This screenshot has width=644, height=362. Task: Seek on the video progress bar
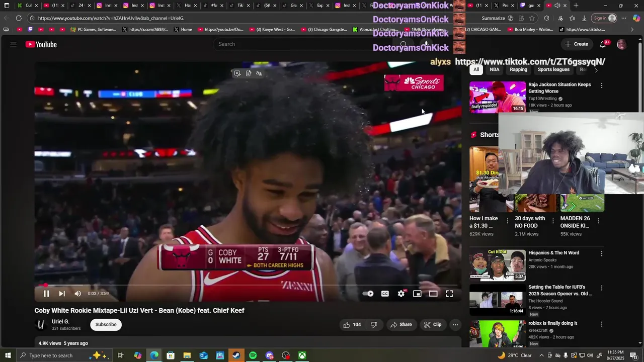click(248, 285)
